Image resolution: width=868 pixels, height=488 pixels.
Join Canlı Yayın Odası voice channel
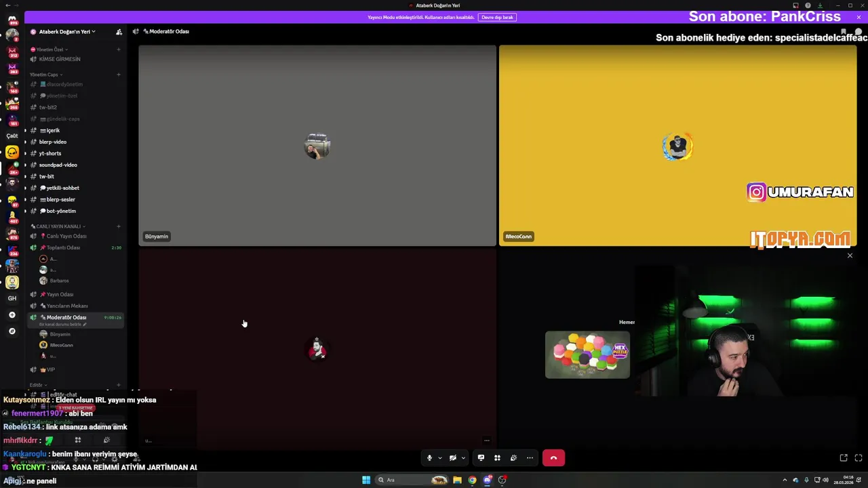click(75, 236)
